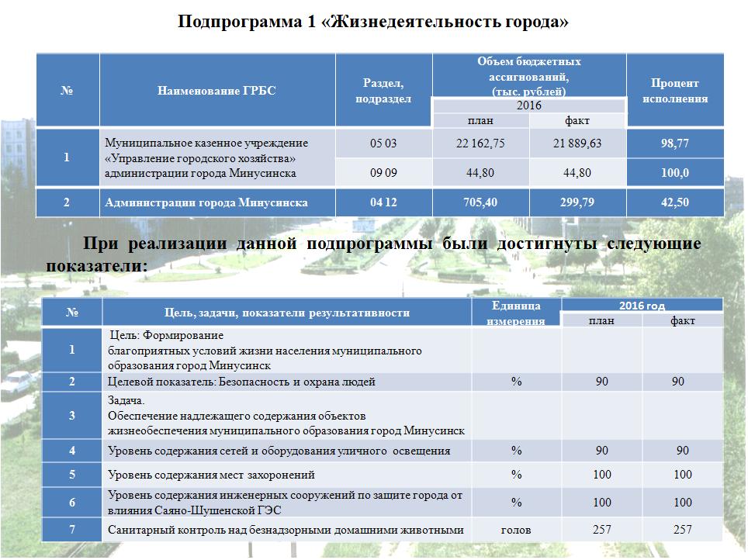748x560 pixels.
Task: Click section code '05 03'
Action: coord(383,143)
